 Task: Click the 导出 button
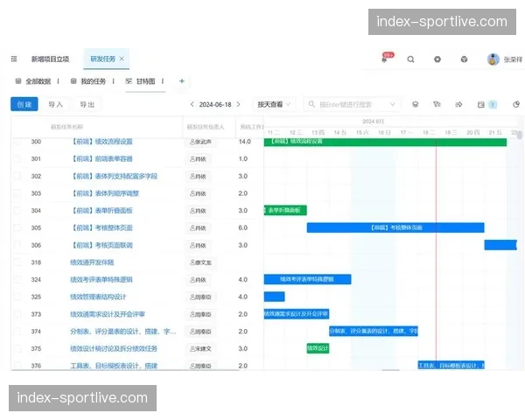[87, 104]
